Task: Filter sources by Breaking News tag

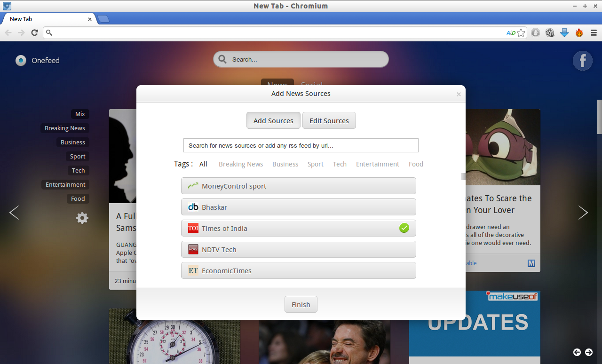Action: click(241, 164)
